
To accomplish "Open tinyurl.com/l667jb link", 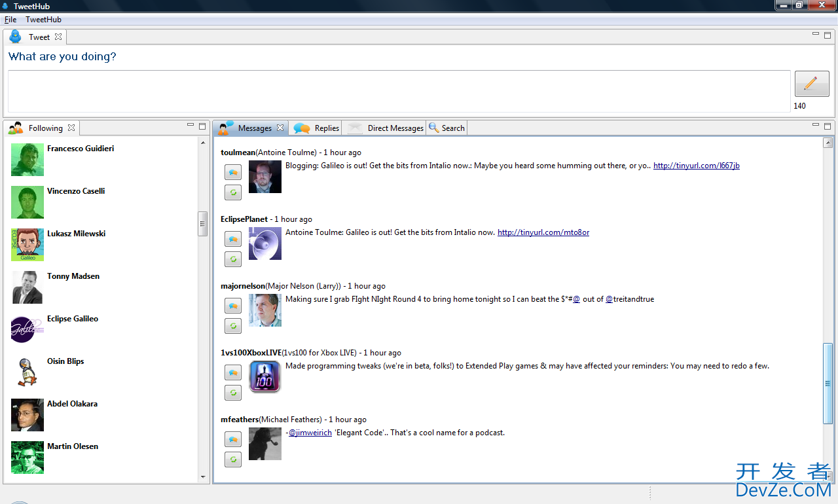I will (697, 166).
